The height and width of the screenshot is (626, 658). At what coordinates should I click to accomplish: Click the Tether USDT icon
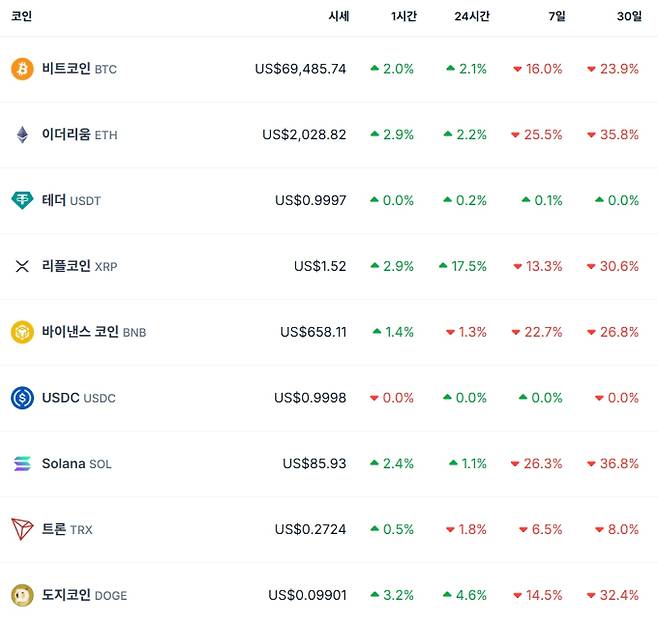click(22, 200)
